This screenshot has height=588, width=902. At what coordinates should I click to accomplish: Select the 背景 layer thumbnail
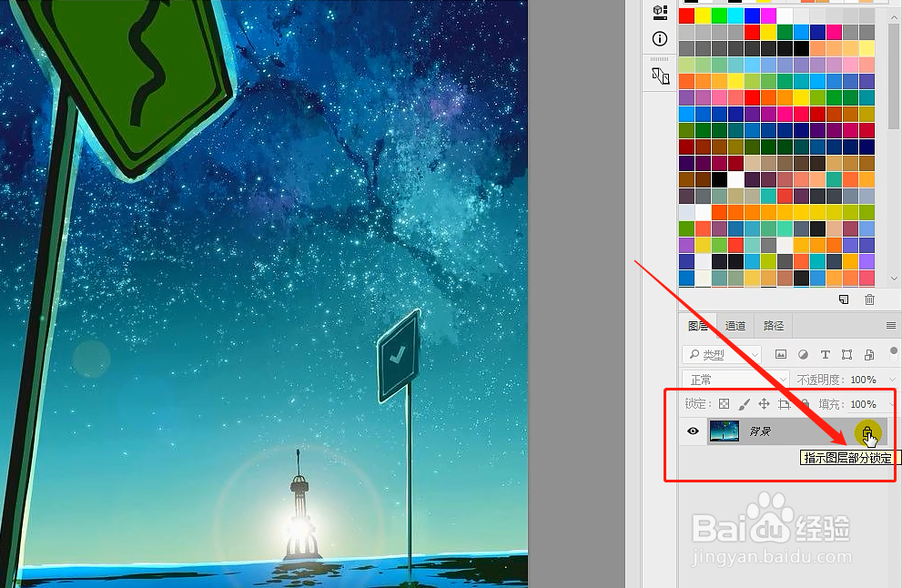click(725, 431)
